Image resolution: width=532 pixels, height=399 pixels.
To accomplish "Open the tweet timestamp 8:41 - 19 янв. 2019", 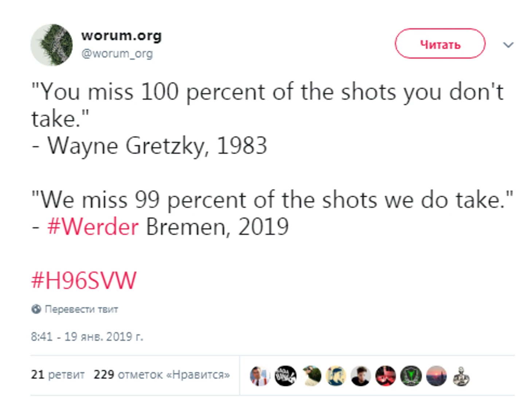I will point(87,336).
